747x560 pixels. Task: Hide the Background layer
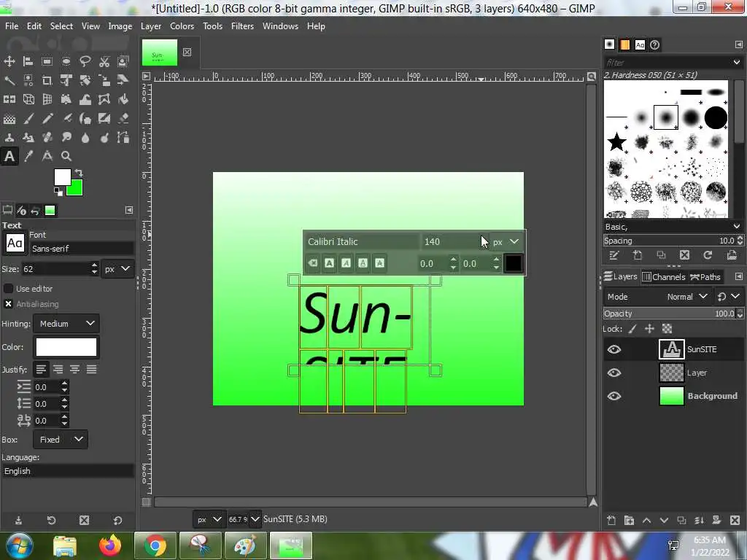tap(614, 396)
